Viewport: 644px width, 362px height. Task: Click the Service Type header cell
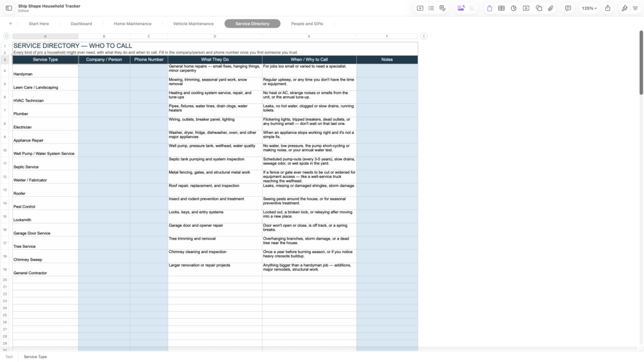pos(45,60)
